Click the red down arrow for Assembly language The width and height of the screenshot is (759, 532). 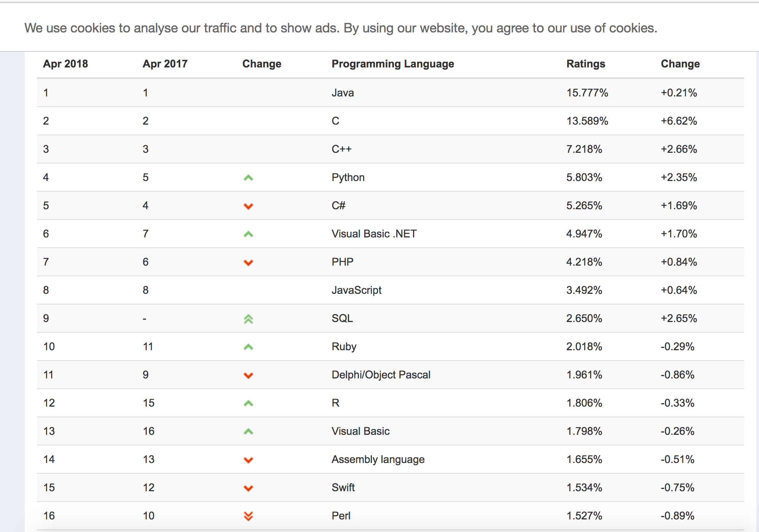[248, 460]
